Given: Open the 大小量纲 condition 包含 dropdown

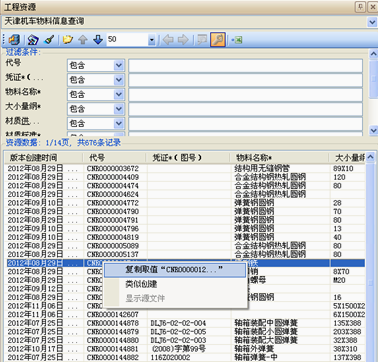Looking at the screenshot, I should 119,109.
